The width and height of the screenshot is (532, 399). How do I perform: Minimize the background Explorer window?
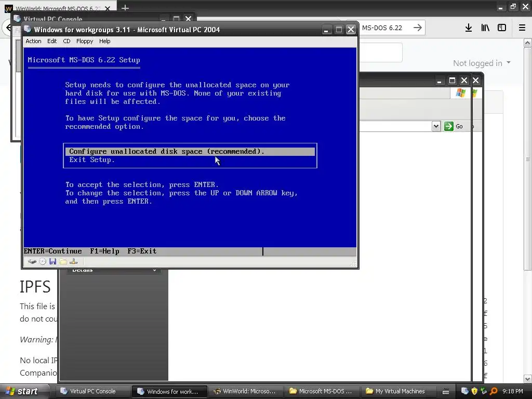coord(440,81)
